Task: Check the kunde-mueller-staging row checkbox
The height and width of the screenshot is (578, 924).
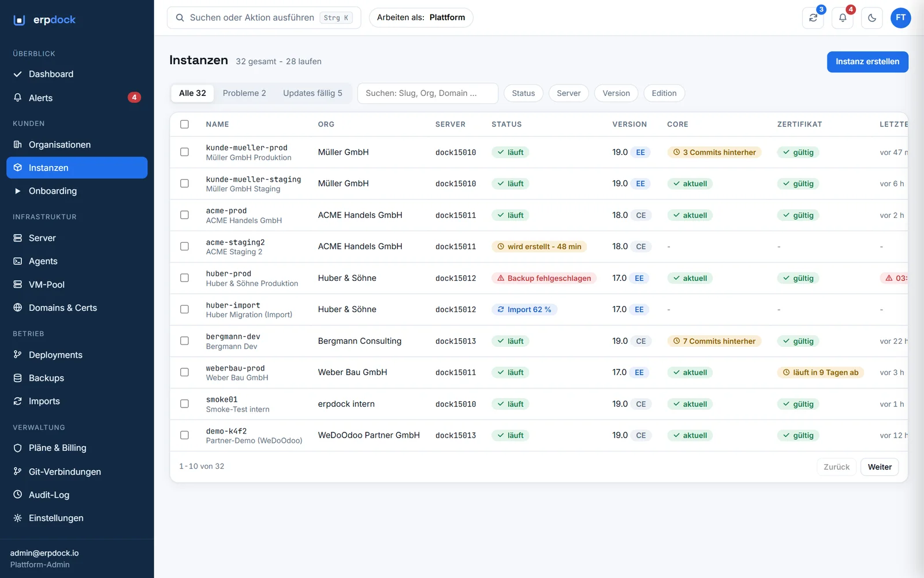Action: tap(184, 183)
